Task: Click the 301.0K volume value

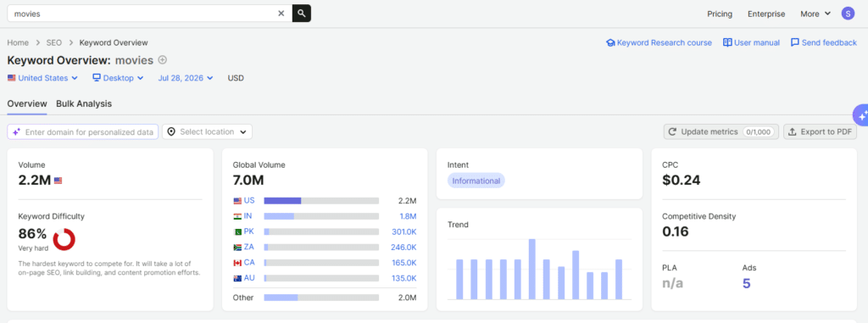Action: (x=404, y=231)
